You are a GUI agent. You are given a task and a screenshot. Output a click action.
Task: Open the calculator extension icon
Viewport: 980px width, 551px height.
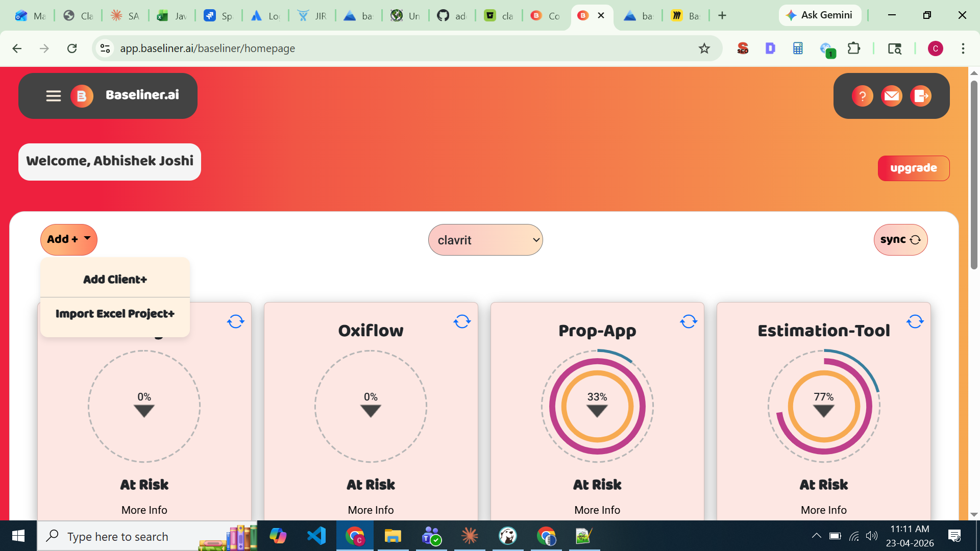click(798, 48)
